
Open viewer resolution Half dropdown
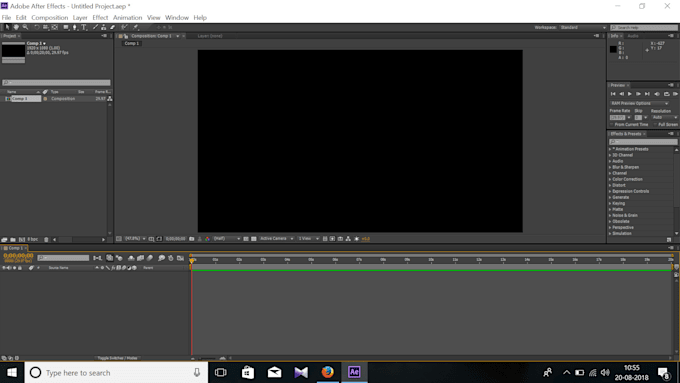point(226,239)
